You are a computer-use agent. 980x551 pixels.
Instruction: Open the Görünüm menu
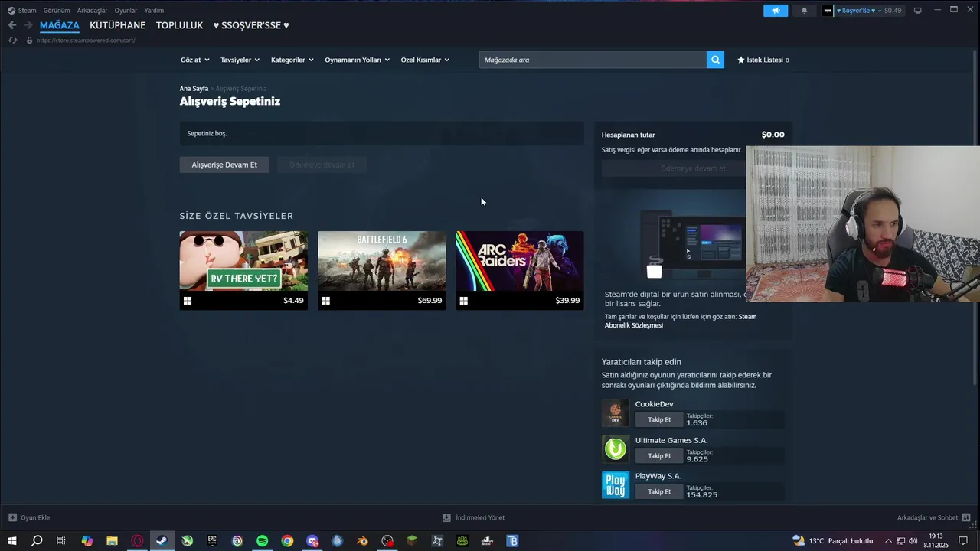[x=57, y=11]
